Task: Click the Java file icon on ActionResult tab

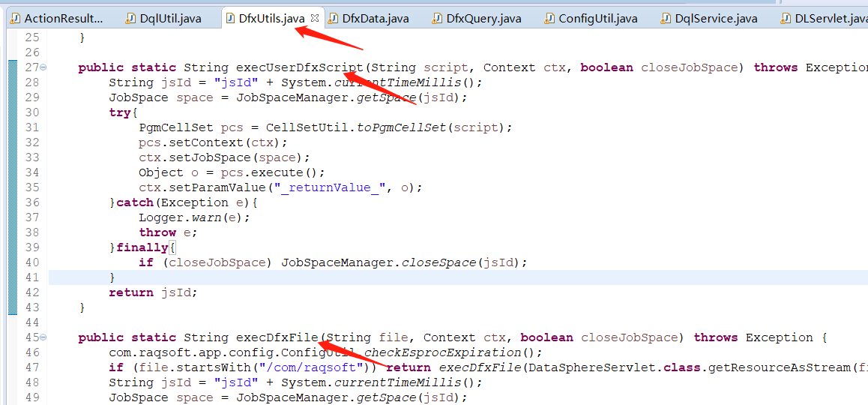Action: (15, 19)
